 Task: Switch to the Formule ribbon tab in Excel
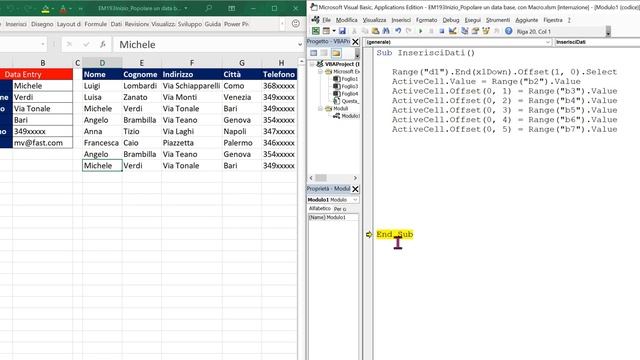click(96, 24)
